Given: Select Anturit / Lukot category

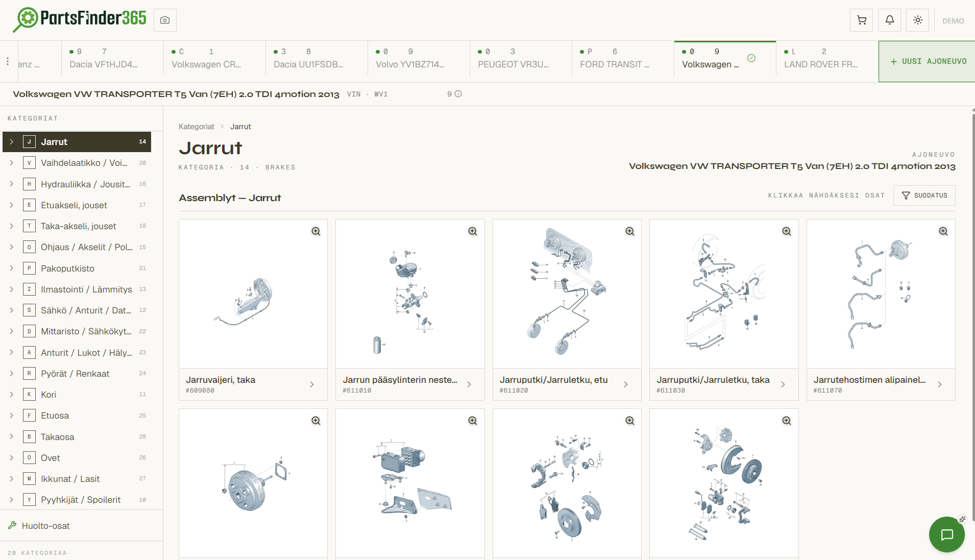Looking at the screenshot, I should [x=77, y=352].
